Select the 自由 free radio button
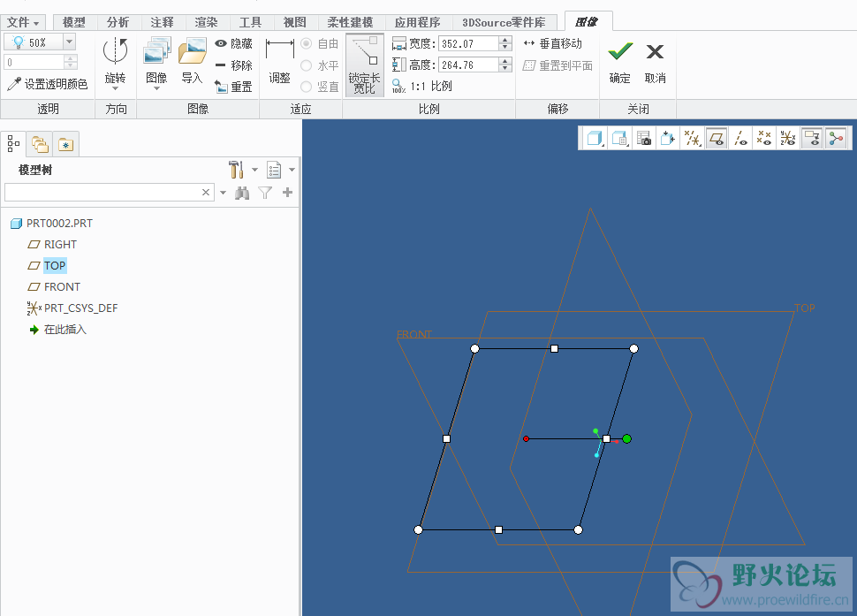 (307, 43)
